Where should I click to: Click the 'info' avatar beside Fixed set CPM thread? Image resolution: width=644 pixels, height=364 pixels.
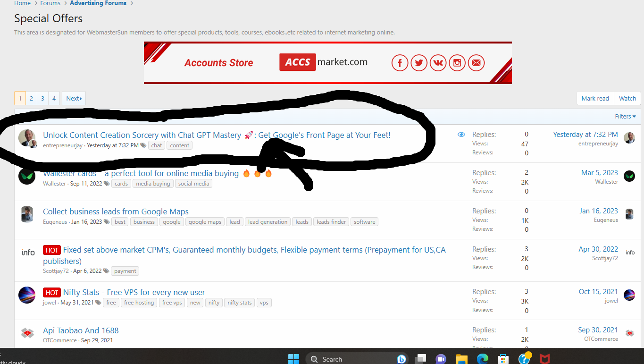click(28, 253)
